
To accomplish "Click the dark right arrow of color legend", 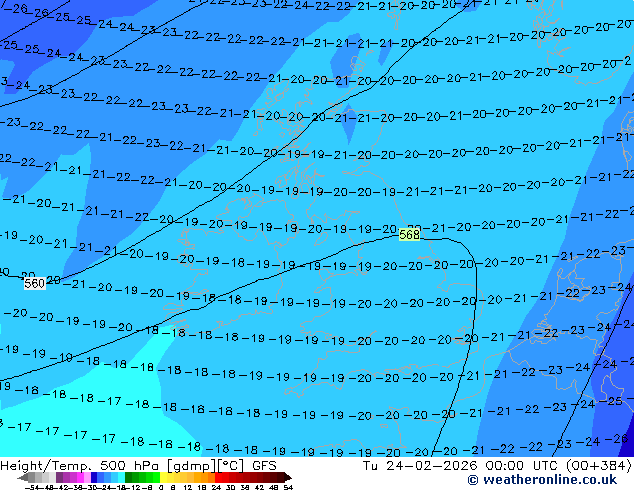I will (288, 477).
